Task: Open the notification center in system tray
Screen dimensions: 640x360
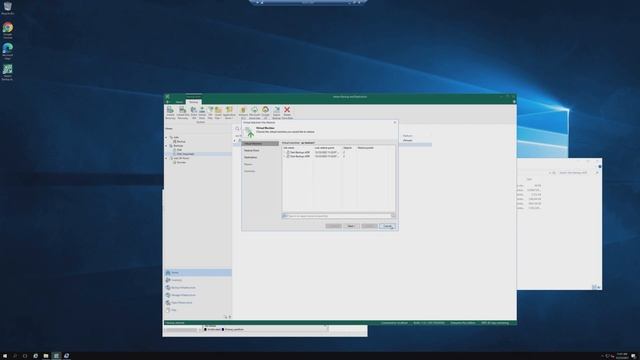Action: (x=634, y=356)
